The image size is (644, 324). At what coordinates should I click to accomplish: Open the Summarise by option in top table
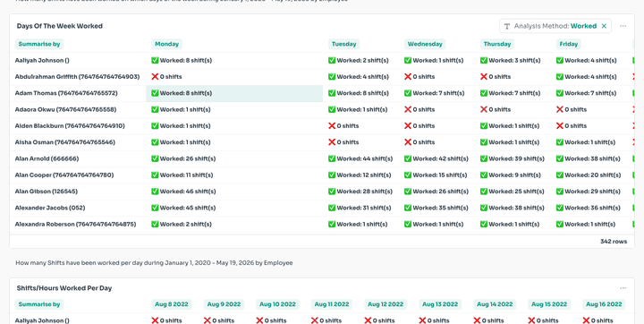[39, 44]
